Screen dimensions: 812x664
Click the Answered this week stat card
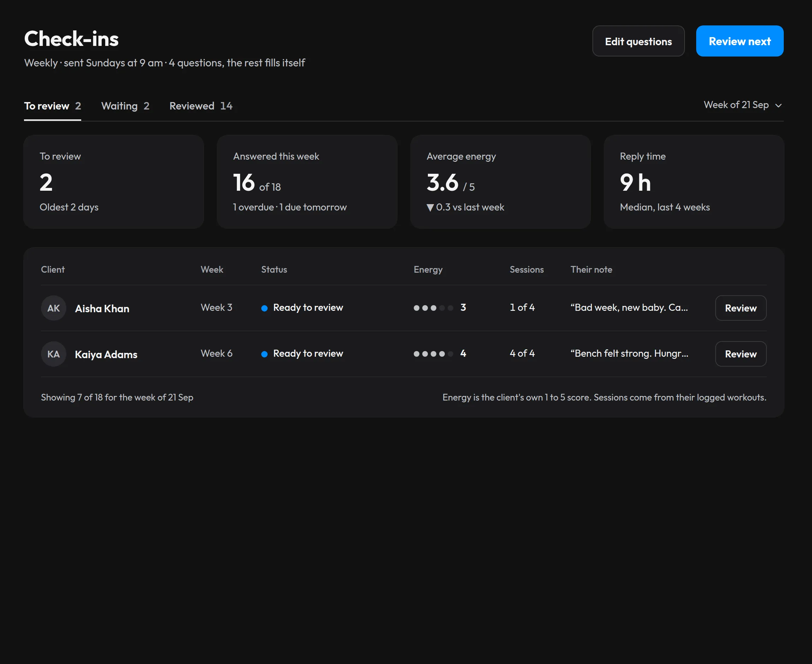click(307, 182)
